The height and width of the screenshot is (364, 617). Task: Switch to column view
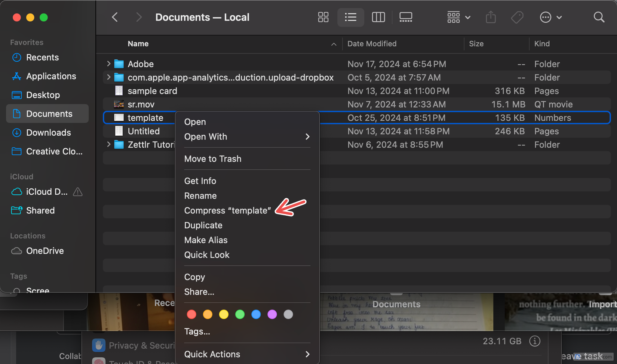point(378,17)
